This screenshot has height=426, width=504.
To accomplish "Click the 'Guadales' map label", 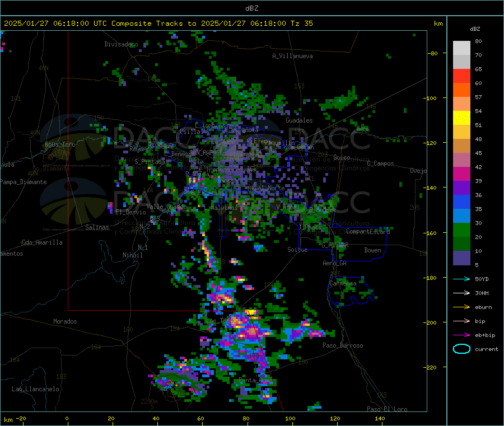I will tap(299, 120).
